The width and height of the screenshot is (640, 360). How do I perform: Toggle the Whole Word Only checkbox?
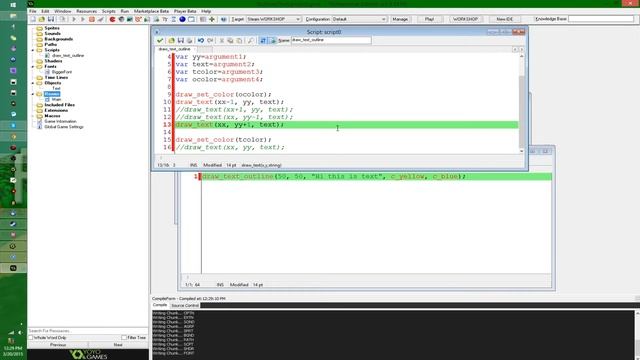point(31,338)
